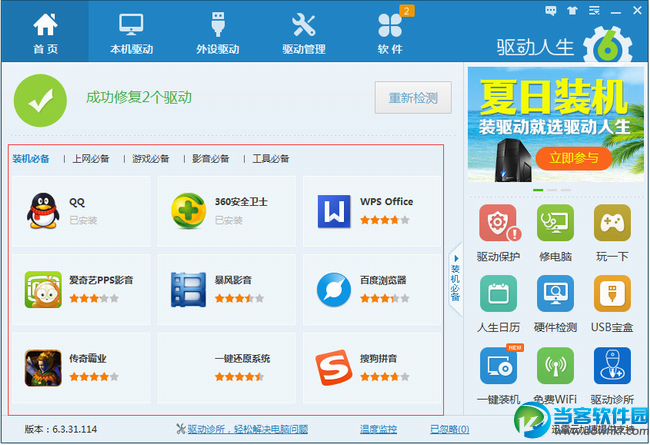
Task: Open the 温度监控 link
Action: (378, 429)
